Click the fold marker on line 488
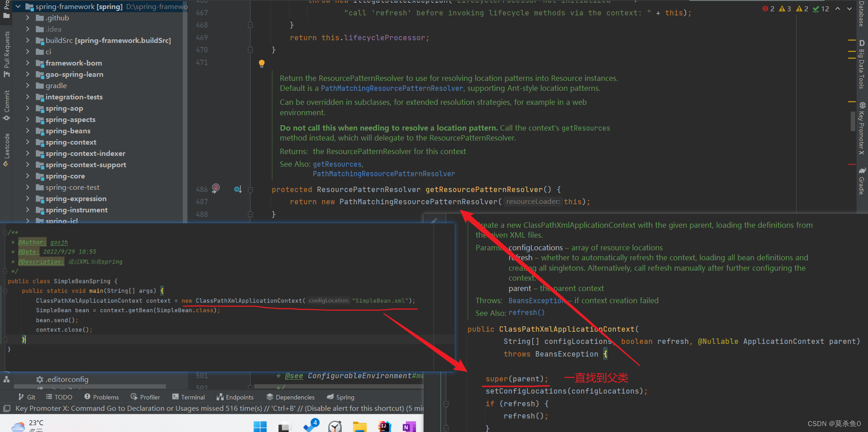The image size is (868, 432). coord(250,214)
